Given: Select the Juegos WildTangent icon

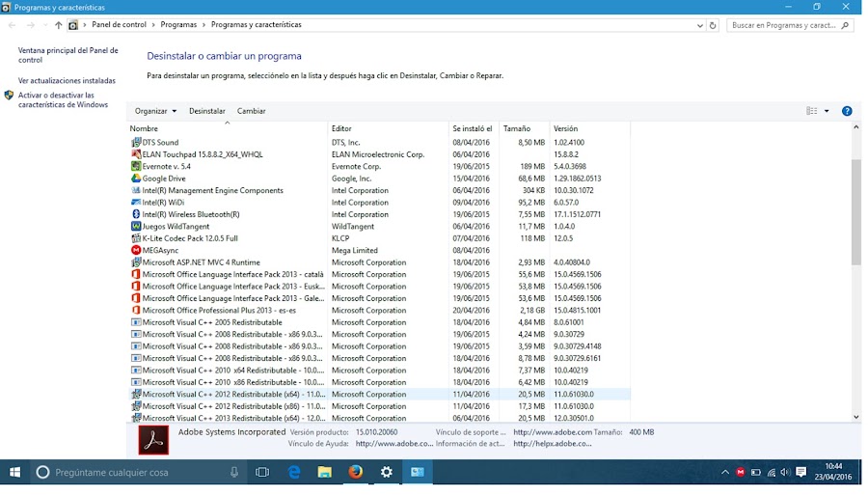Looking at the screenshot, I should coord(136,227).
